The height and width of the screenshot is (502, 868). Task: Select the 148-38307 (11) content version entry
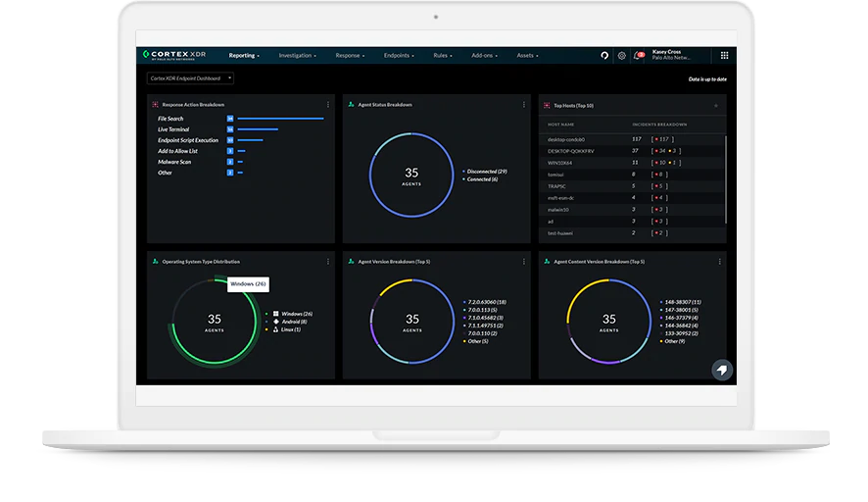coord(681,303)
